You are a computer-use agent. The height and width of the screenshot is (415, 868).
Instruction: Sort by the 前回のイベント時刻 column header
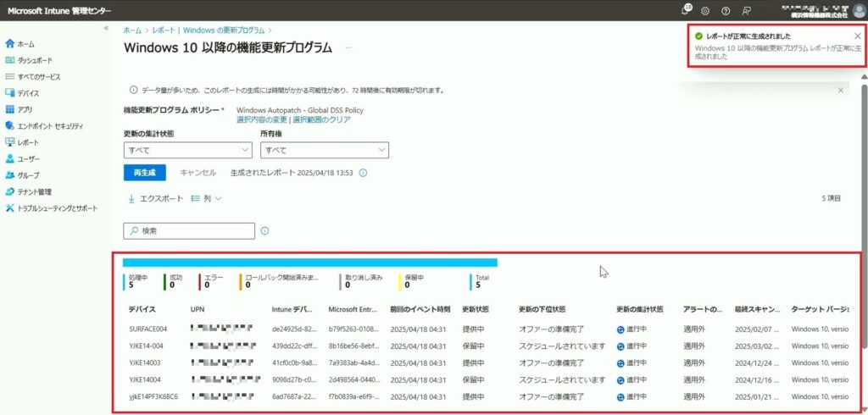tap(420, 309)
